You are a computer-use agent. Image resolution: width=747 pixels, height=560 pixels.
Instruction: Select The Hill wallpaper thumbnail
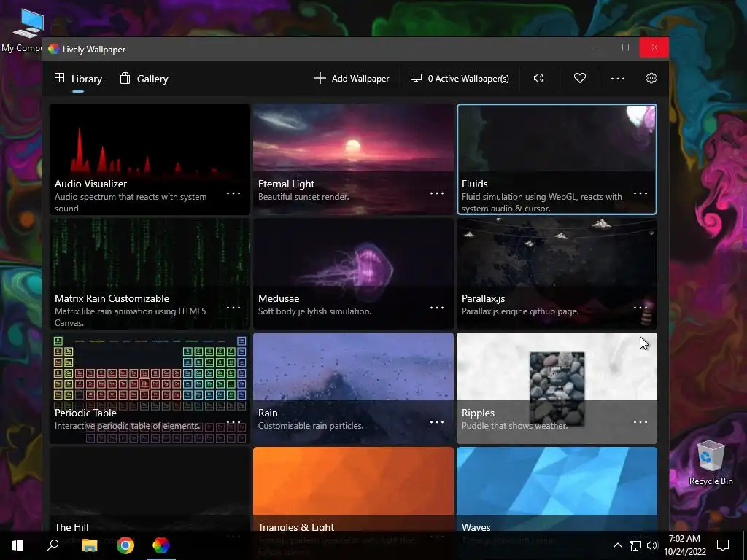coord(150,489)
